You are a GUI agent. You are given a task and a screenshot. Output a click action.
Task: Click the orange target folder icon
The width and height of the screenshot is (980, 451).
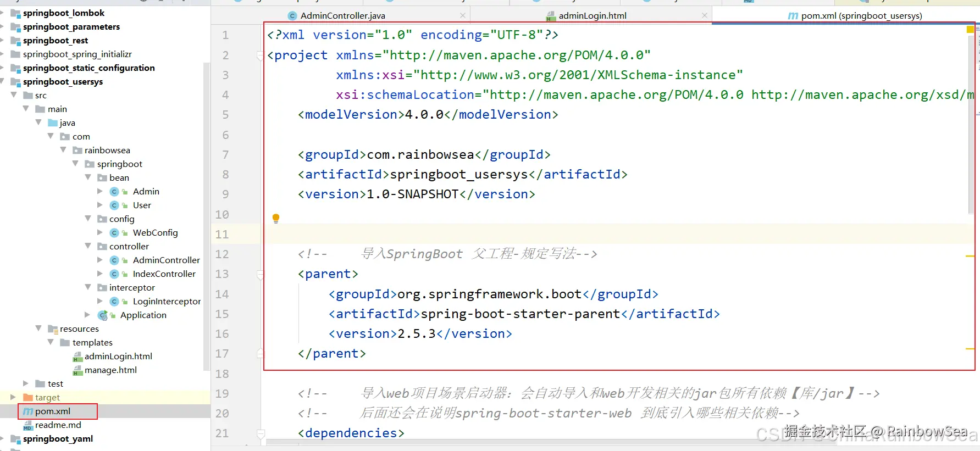pyautogui.click(x=28, y=397)
